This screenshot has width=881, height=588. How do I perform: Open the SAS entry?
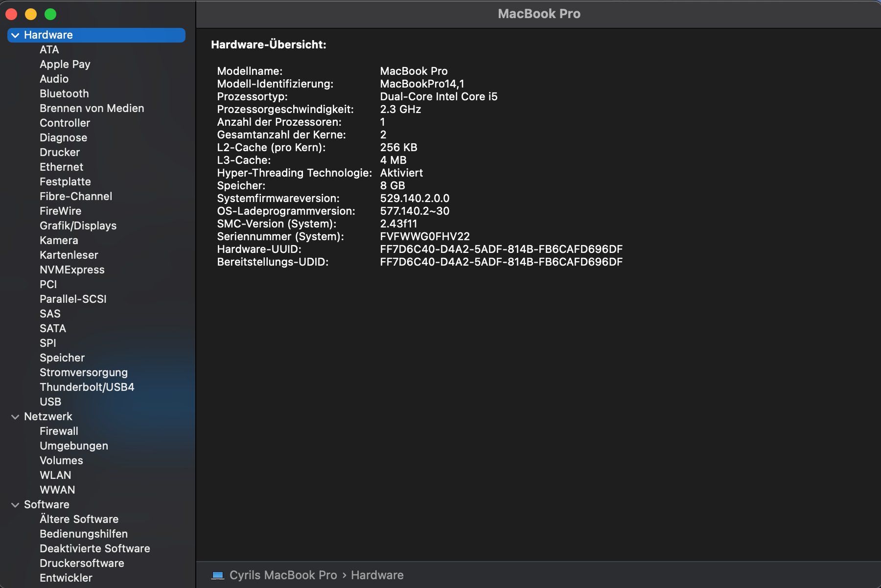(x=50, y=314)
